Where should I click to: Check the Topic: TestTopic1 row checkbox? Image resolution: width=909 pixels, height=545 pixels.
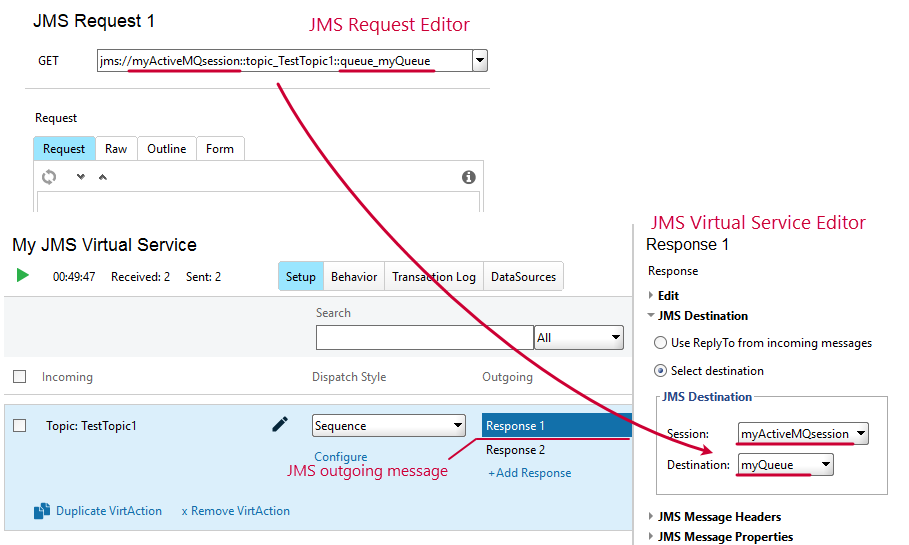[20, 426]
